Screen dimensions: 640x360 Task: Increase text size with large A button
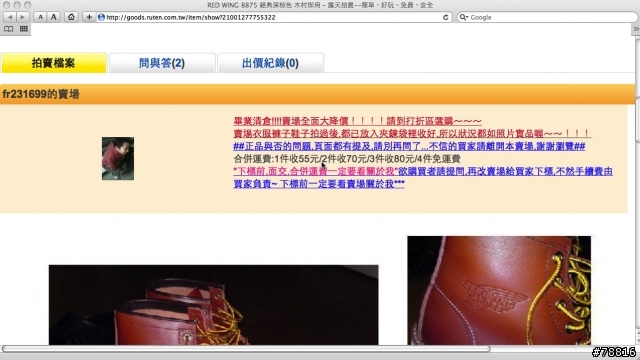pyautogui.click(x=53, y=17)
